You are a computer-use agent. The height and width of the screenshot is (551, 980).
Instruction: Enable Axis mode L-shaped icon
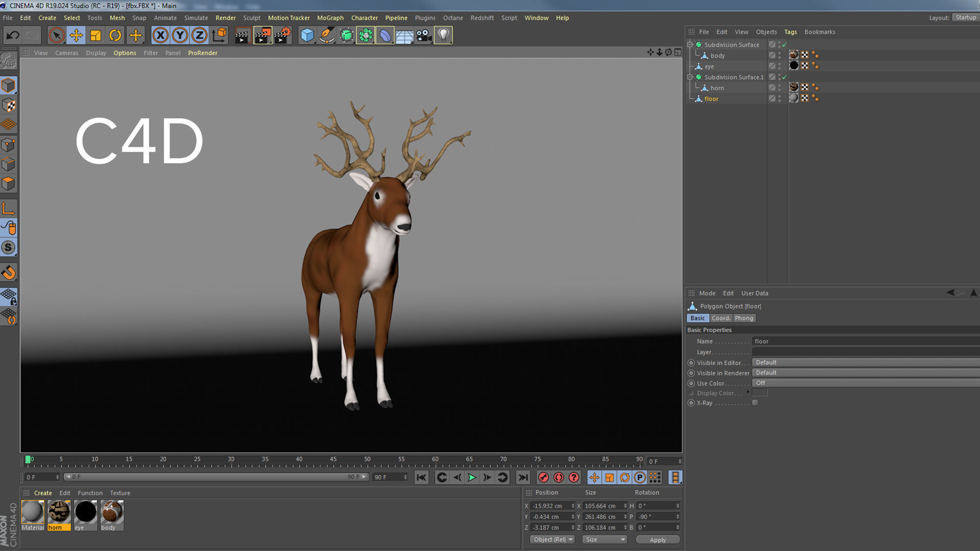tap(9, 208)
